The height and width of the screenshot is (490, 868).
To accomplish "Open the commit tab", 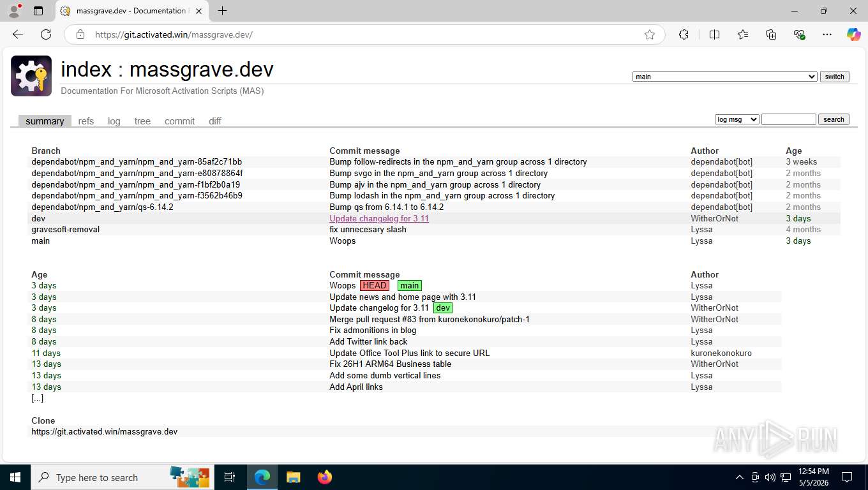I will point(179,121).
